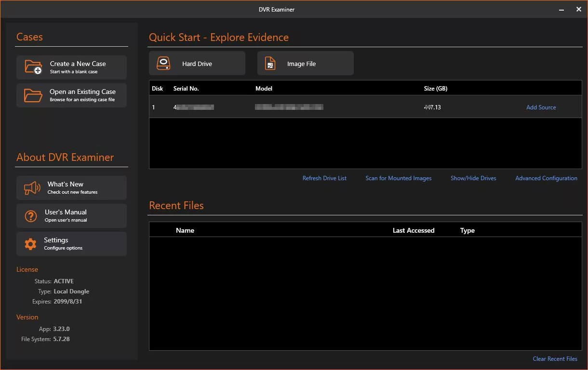Click the Settings label
Image resolution: width=588 pixels, height=370 pixels.
pyautogui.click(x=56, y=240)
